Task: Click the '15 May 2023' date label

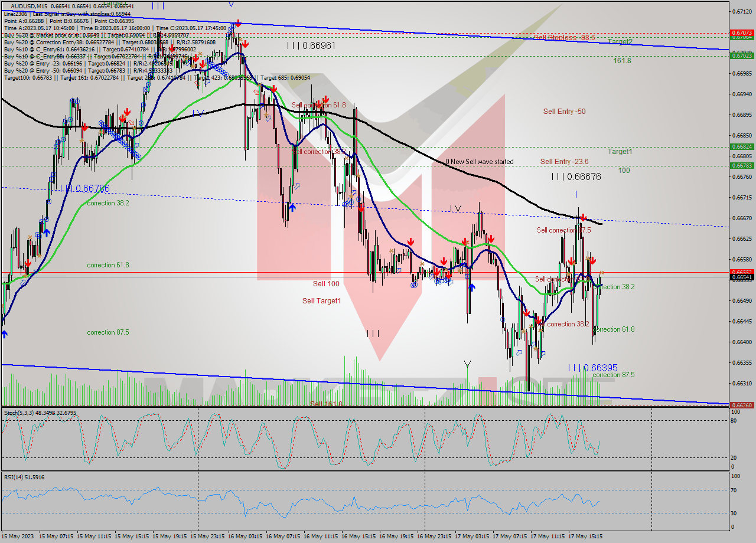Action: 18,537
